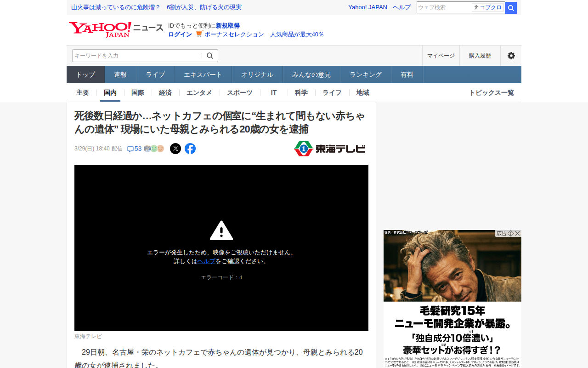Click the マイページ button
The width and height of the screenshot is (588, 368).
point(441,56)
